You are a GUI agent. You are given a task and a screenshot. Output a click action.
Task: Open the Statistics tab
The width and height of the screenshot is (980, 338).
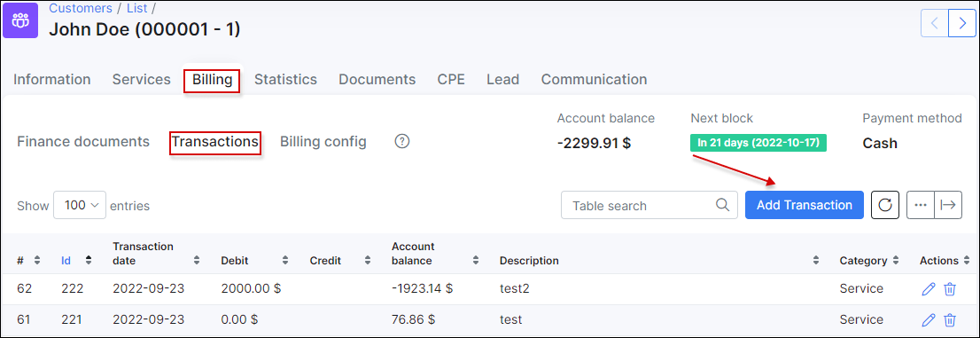[x=285, y=80]
